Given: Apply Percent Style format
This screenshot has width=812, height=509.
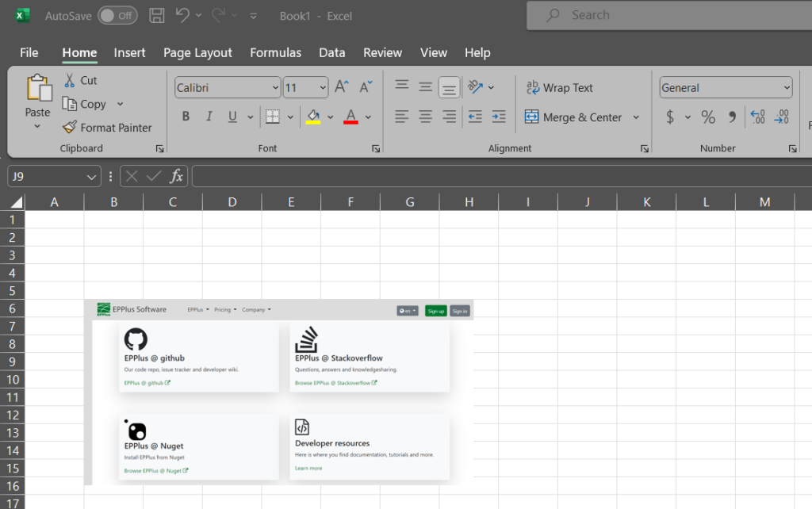Looking at the screenshot, I should [708, 117].
